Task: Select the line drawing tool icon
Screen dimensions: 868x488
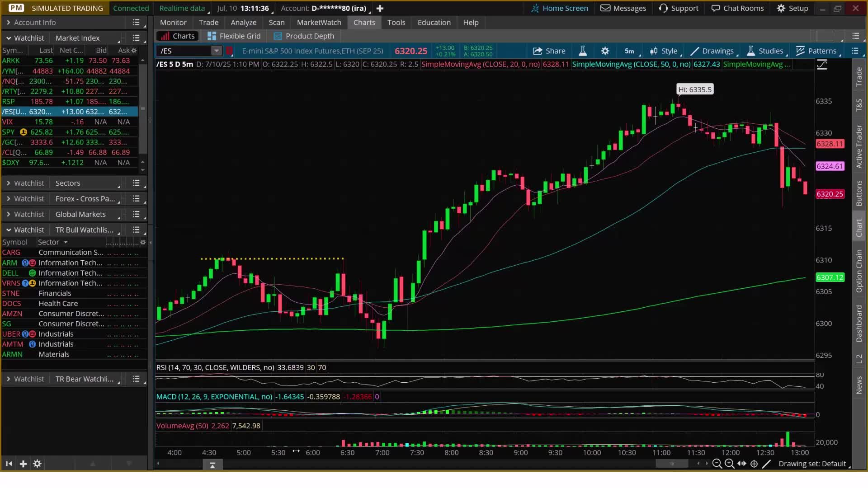Action: (766, 464)
